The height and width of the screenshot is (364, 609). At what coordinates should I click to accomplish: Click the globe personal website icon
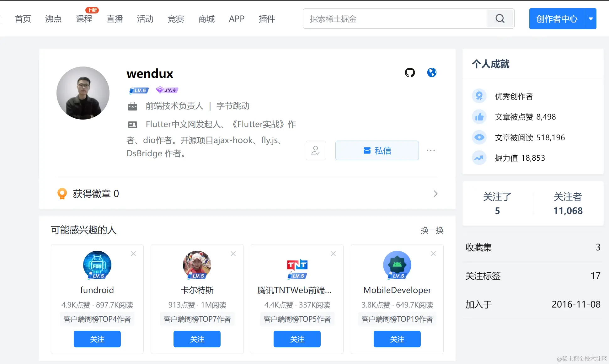[x=431, y=72]
